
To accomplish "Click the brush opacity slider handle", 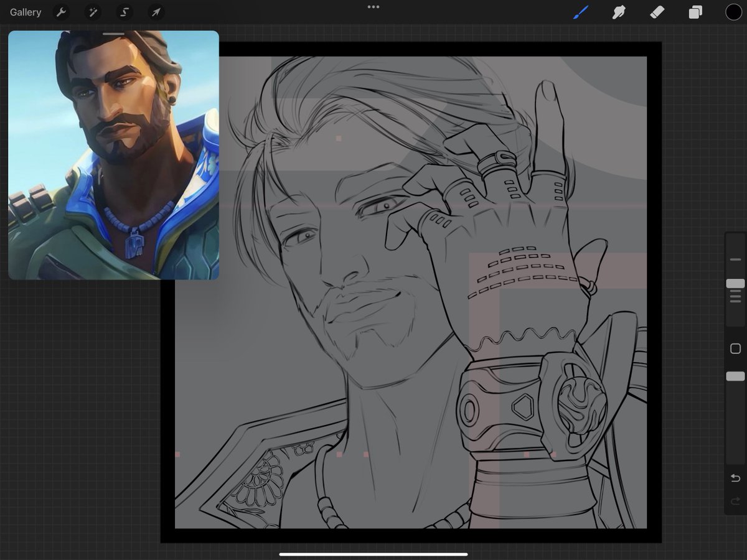I will pos(735,376).
